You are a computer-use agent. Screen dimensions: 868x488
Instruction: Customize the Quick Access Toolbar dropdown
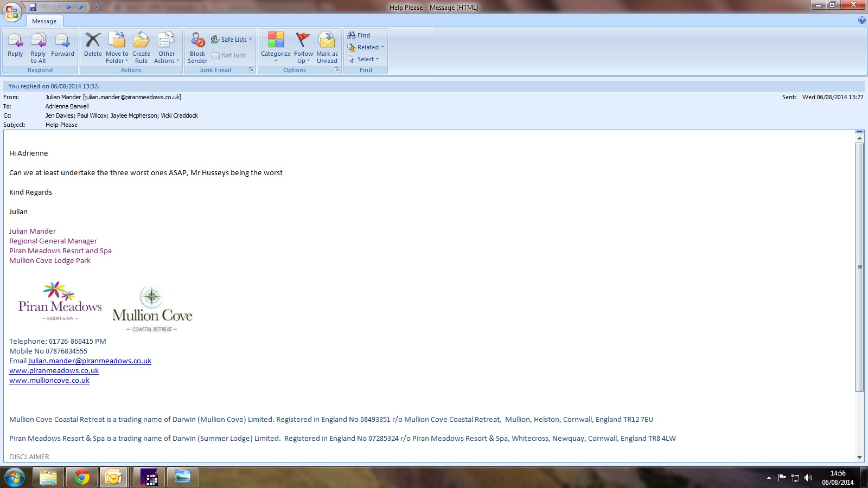[96, 7]
